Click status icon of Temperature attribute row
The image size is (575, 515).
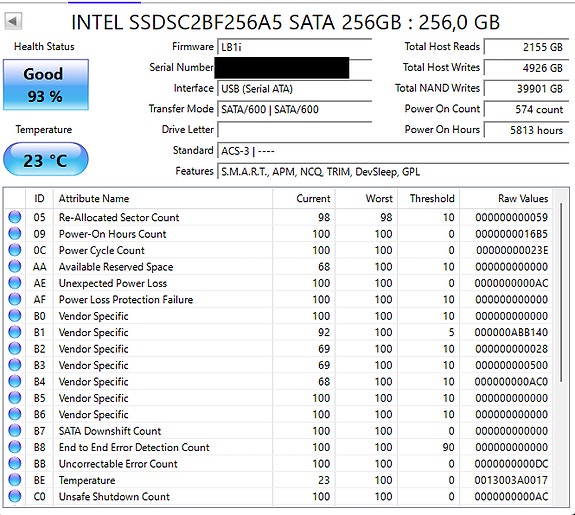coord(15,480)
